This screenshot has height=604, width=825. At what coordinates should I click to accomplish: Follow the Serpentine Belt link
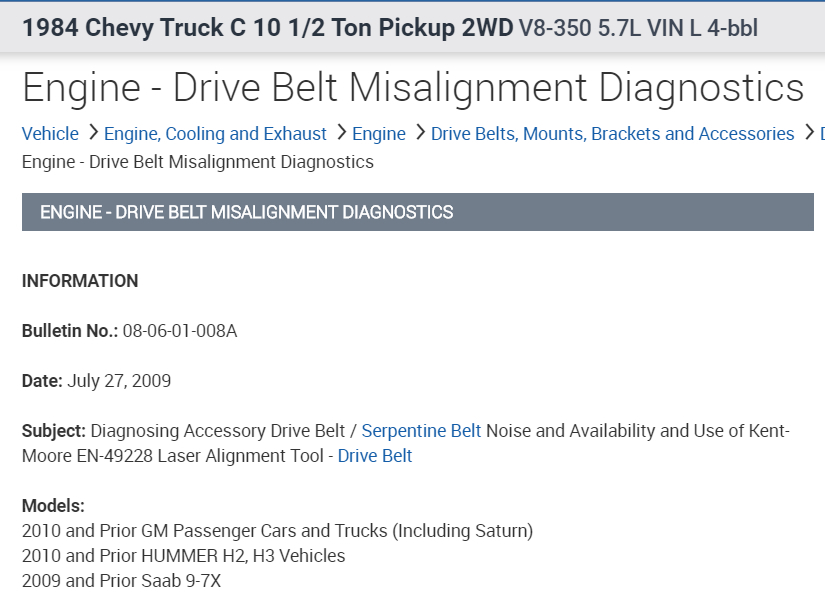click(421, 431)
